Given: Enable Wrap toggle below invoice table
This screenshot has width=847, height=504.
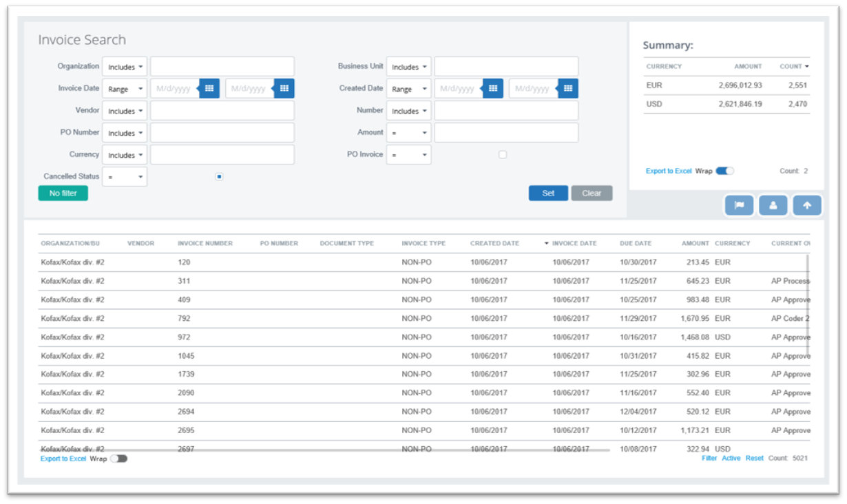Looking at the screenshot, I should pyautogui.click(x=118, y=459).
